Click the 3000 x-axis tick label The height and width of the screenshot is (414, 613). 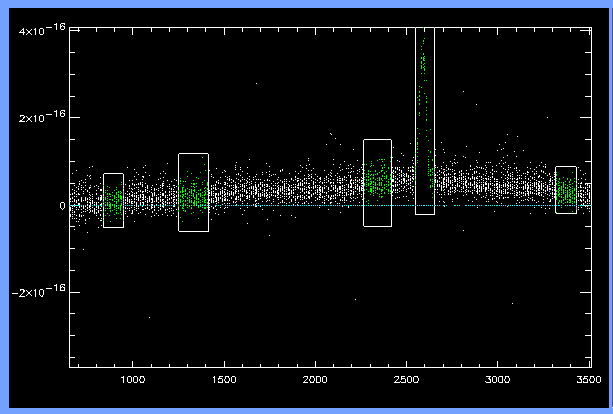[x=498, y=380]
